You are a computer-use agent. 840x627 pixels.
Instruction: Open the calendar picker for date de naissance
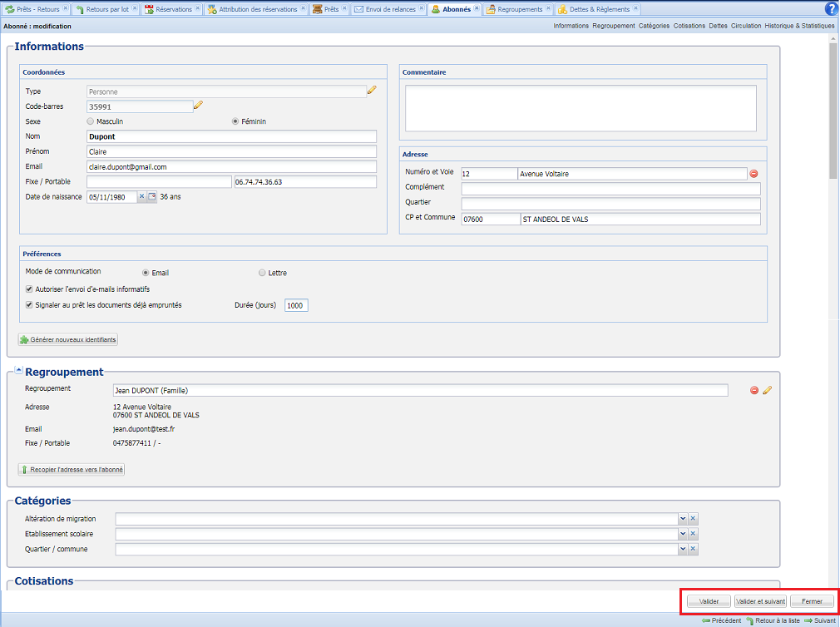tap(153, 197)
